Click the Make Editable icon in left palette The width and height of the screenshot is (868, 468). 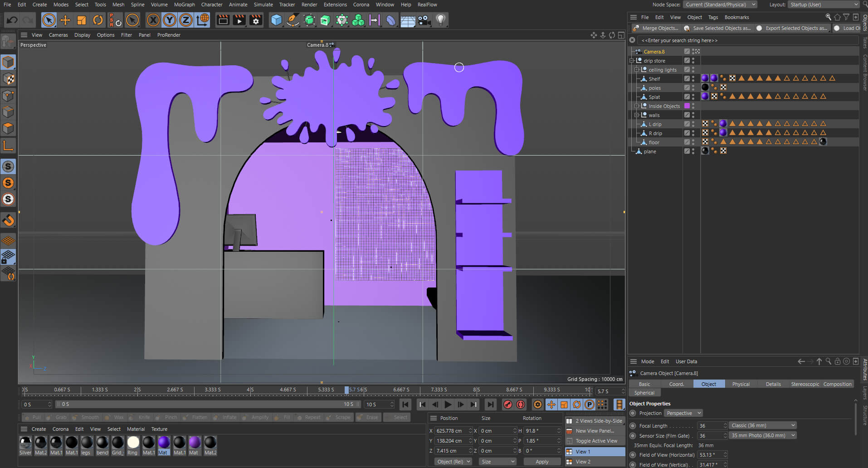[x=8, y=42]
